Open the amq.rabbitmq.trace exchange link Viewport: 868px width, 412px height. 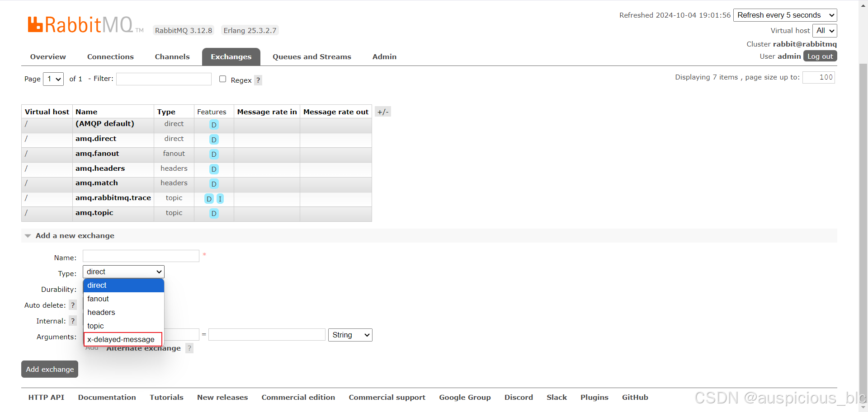click(113, 197)
